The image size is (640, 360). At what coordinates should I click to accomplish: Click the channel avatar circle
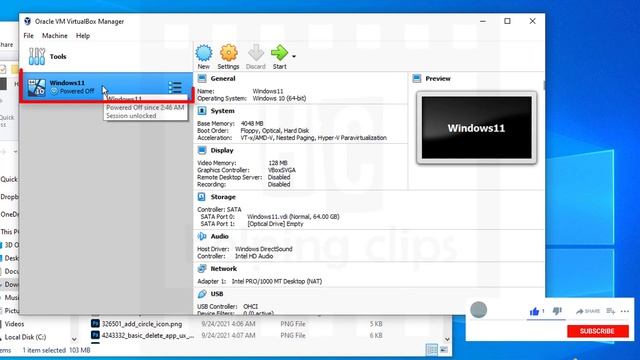pyautogui.click(x=478, y=310)
